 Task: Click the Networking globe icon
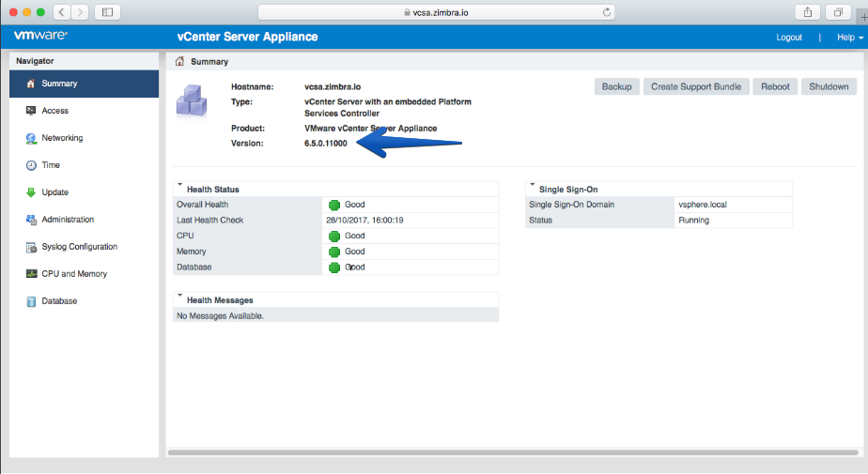point(31,138)
